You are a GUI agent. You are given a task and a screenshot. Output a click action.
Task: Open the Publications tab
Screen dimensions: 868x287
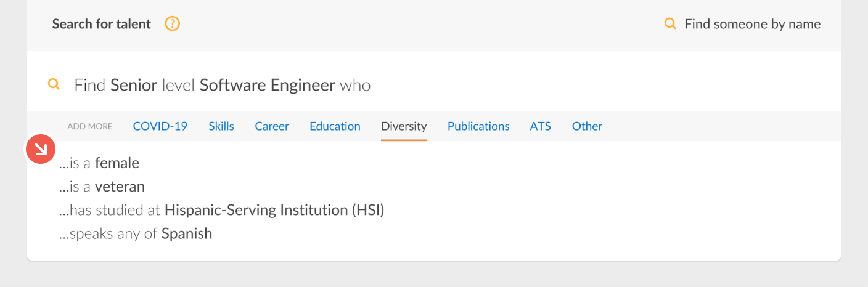[478, 126]
